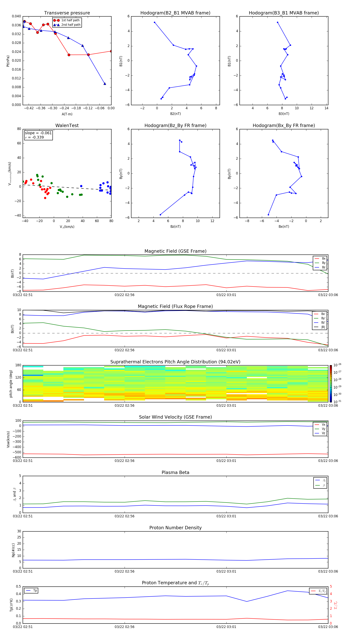Click the 'Hodogram(B2_B1 MVAB frame)' title

pos(175,13)
